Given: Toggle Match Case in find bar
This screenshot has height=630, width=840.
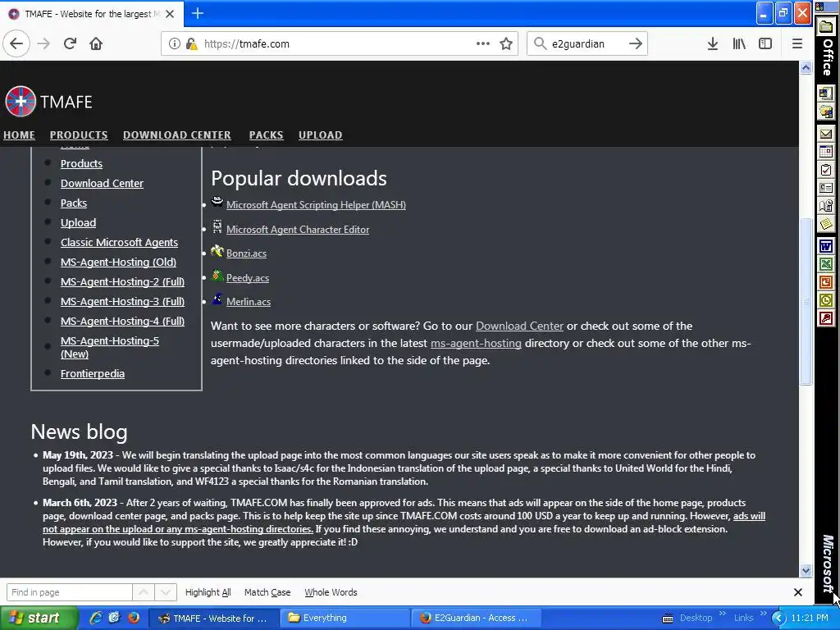Looking at the screenshot, I should [x=267, y=592].
